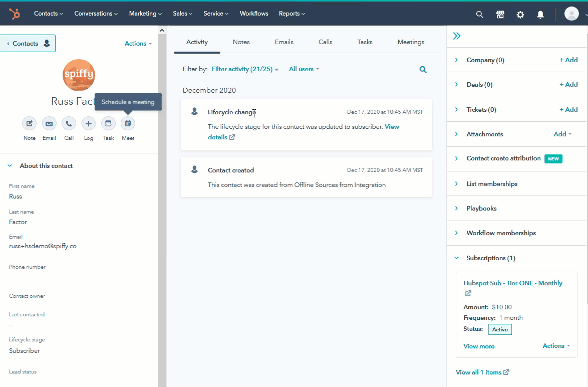
Task: Click the Call phone icon
Action: point(69,123)
